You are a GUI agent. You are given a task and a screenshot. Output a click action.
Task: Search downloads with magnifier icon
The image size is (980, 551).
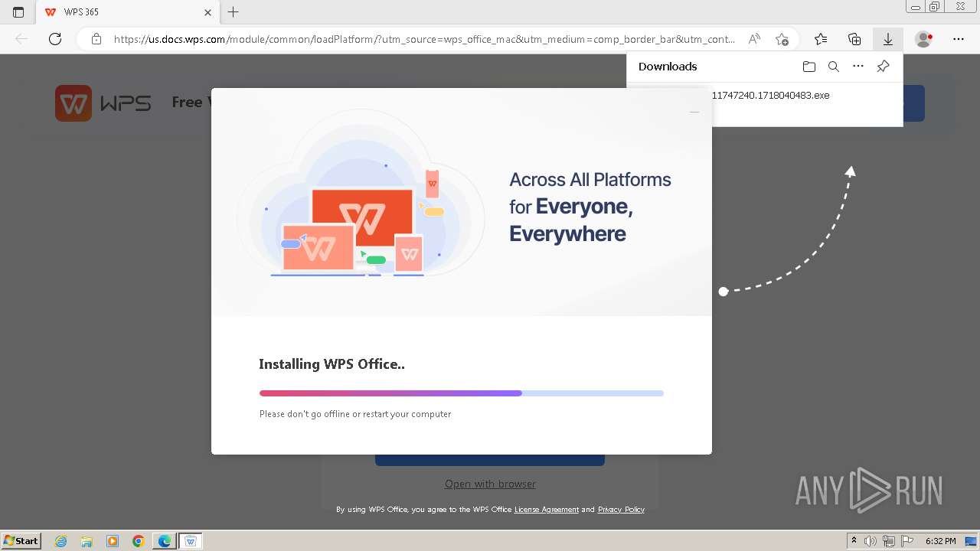click(834, 67)
